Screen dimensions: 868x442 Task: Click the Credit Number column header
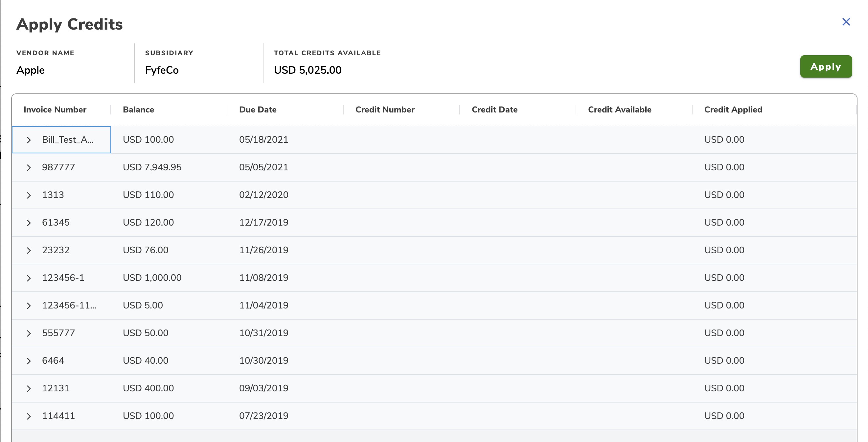(385, 110)
